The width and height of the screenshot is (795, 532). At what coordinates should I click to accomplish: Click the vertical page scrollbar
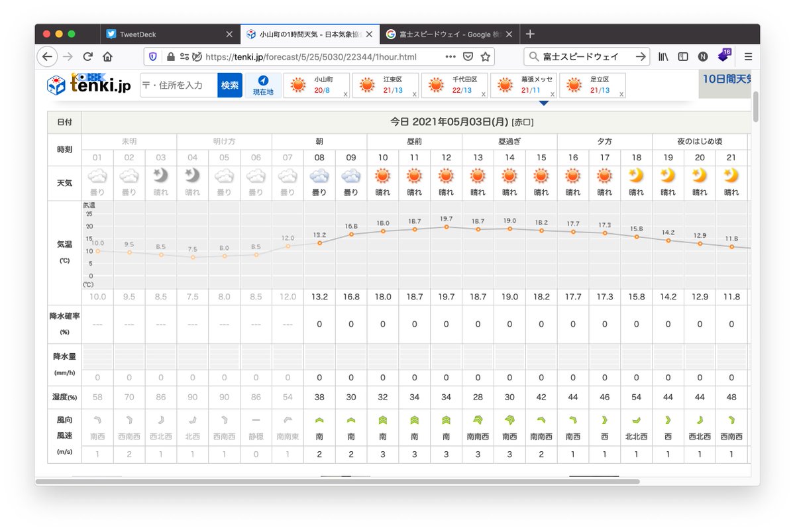(x=755, y=107)
